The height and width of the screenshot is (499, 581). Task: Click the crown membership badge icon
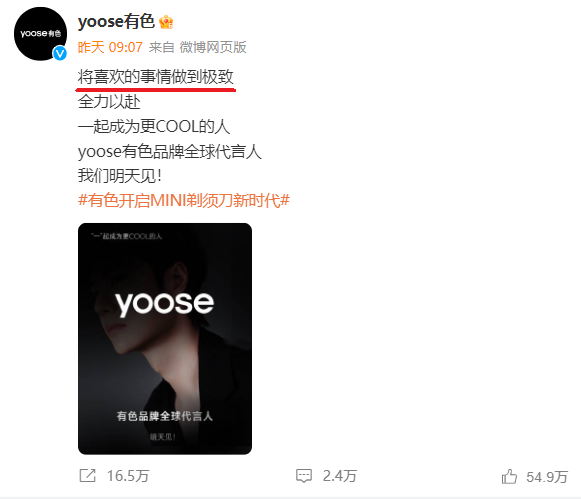click(x=166, y=22)
